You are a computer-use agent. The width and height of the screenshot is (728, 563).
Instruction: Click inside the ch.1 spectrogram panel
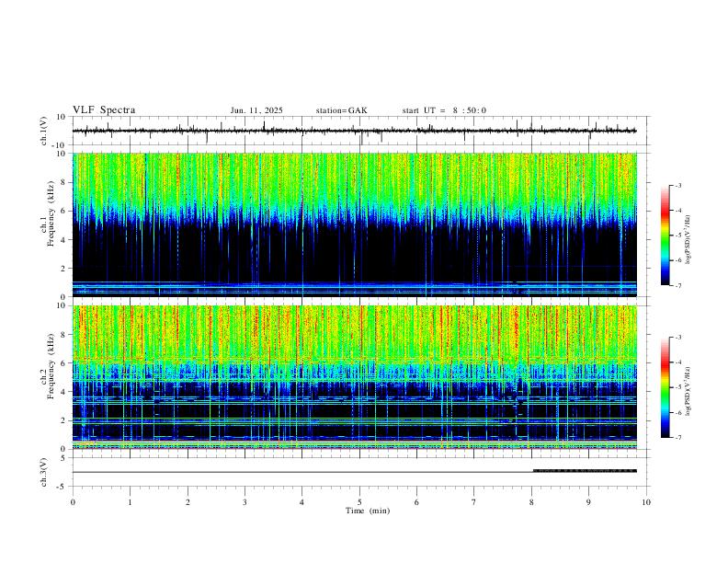[x=354, y=224]
